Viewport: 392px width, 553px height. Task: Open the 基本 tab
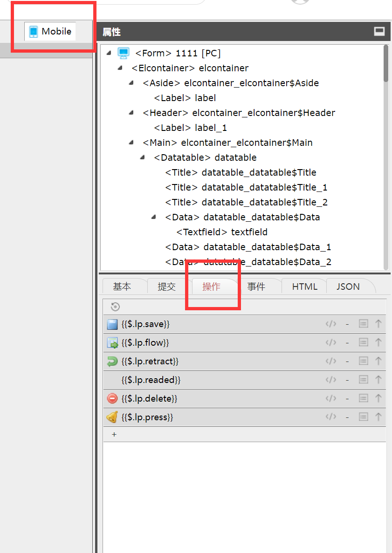pyautogui.click(x=122, y=287)
